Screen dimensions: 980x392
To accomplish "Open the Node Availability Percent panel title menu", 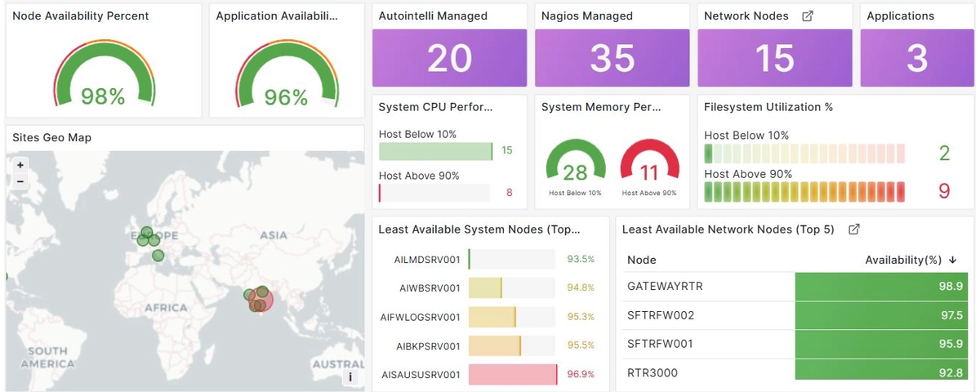I will coord(80,16).
